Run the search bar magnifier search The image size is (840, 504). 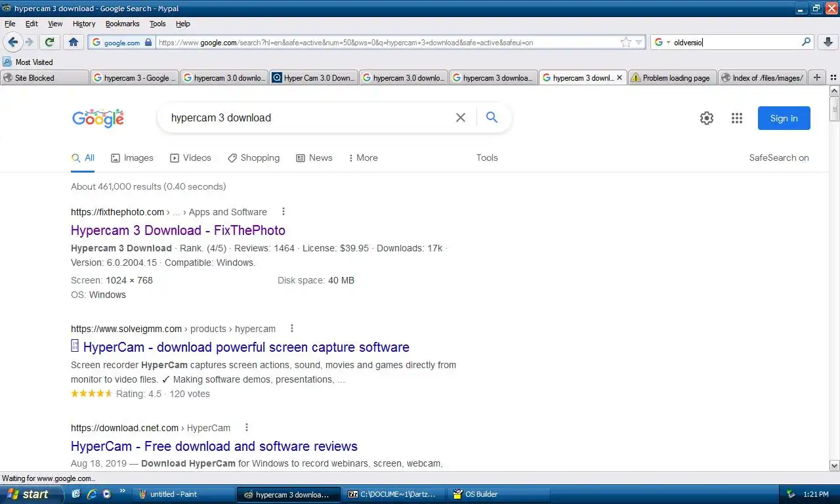click(x=807, y=42)
